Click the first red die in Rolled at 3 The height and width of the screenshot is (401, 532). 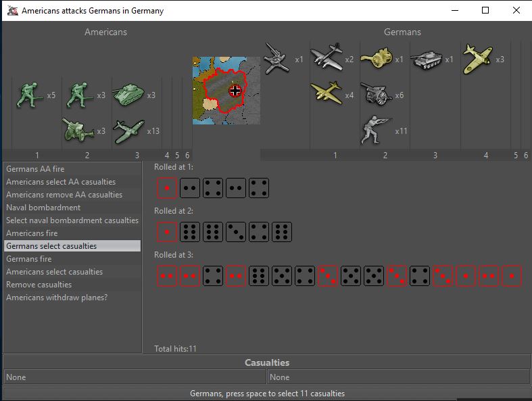167,276
